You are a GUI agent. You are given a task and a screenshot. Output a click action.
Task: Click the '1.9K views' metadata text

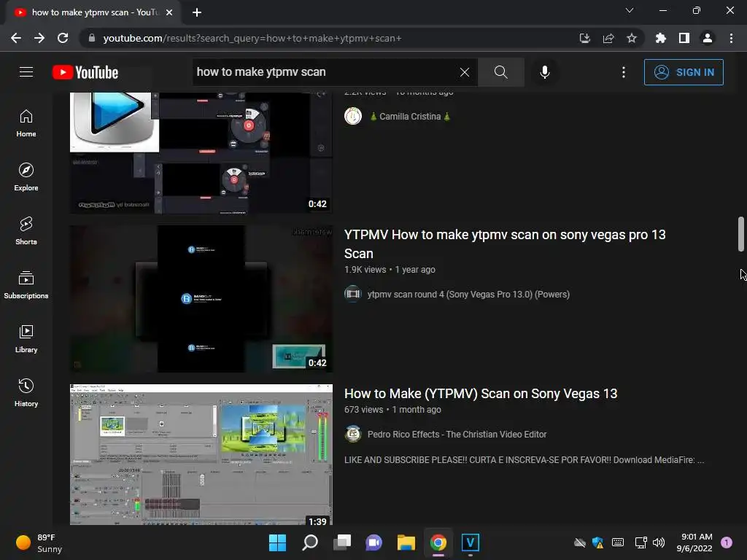365,270
